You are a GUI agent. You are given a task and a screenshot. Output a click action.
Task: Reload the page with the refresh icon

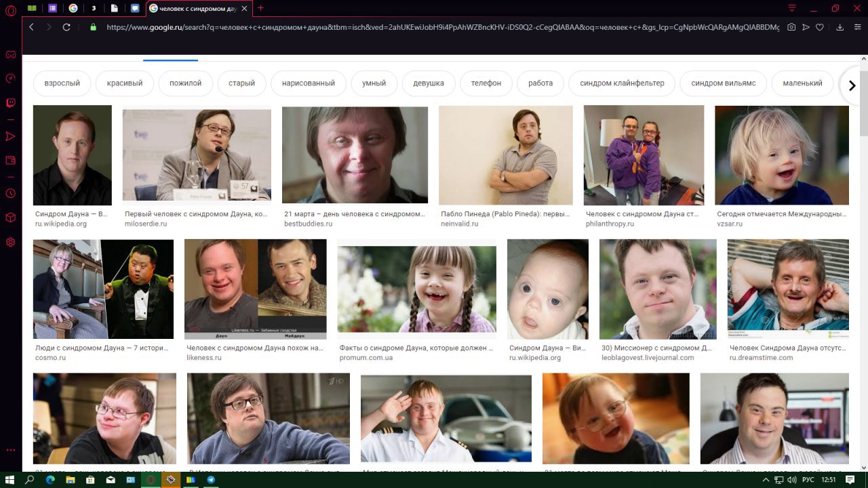[x=66, y=27]
